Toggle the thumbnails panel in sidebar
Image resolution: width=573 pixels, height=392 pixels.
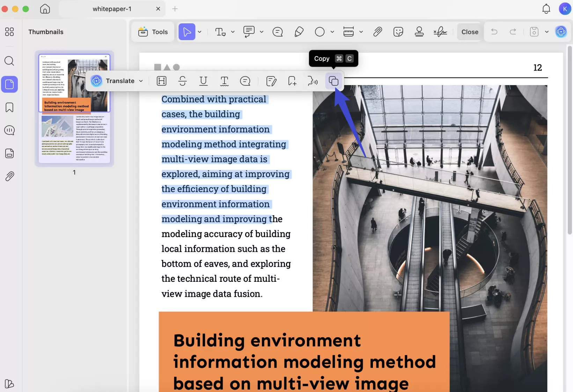[9, 84]
